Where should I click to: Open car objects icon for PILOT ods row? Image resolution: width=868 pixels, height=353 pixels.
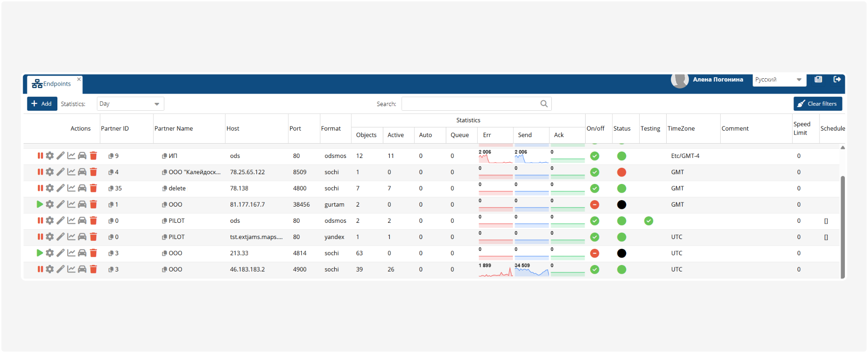click(x=82, y=221)
